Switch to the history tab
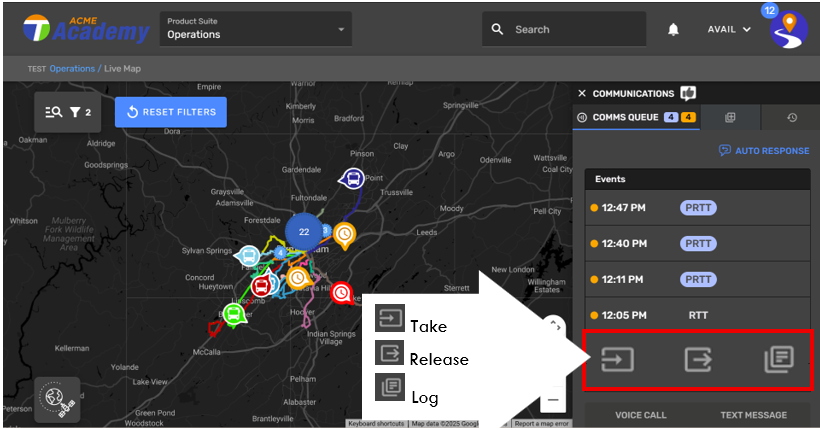The image size is (820, 430). [x=791, y=117]
